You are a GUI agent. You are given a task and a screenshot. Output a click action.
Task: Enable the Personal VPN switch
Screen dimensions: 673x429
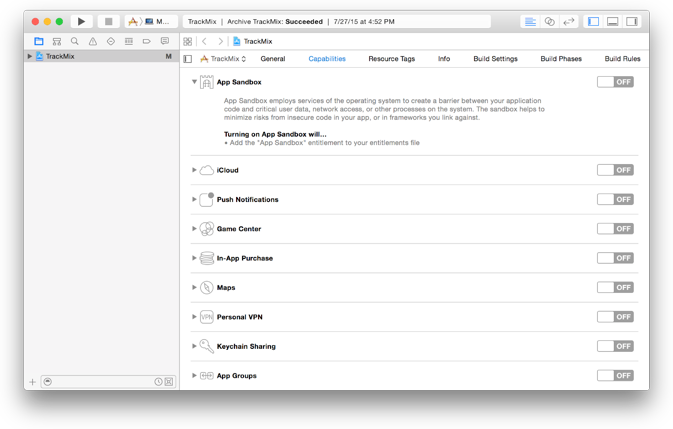(x=615, y=317)
